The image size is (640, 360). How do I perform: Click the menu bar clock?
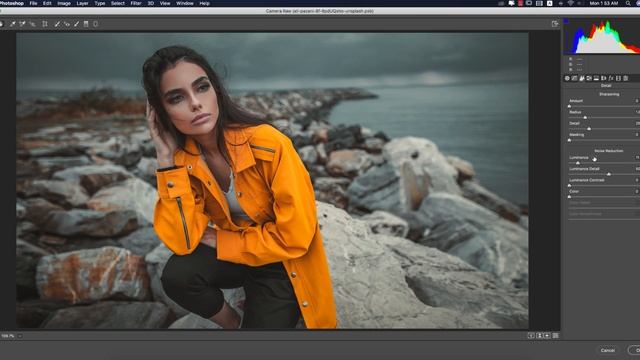pos(604,3)
